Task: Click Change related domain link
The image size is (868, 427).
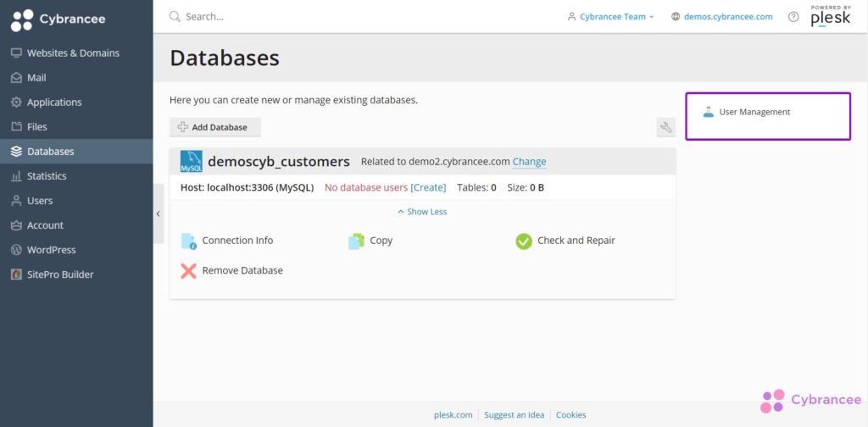Action: [x=529, y=162]
